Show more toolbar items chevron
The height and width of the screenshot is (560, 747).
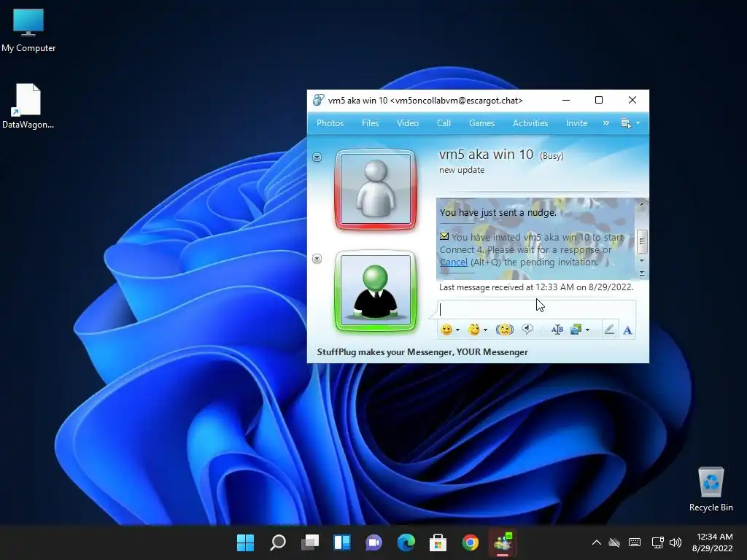(x=605, y=122)
